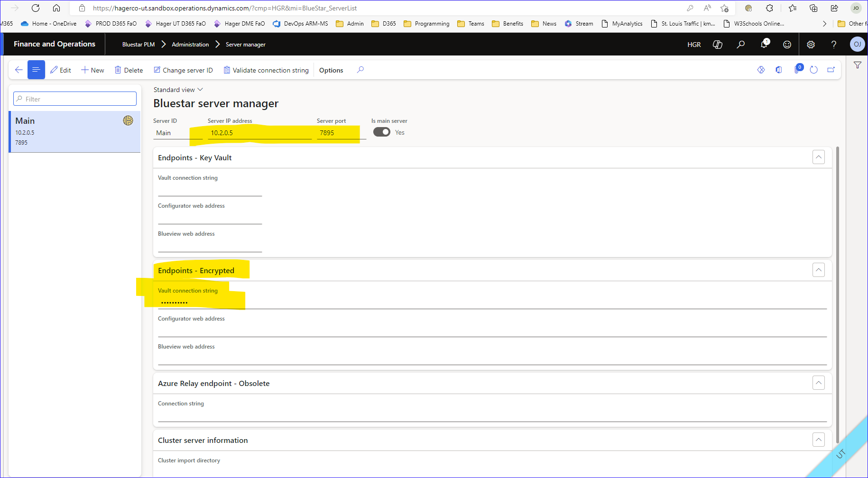Go back using the form back arrow
868x478 pixels.
[18, 70]
